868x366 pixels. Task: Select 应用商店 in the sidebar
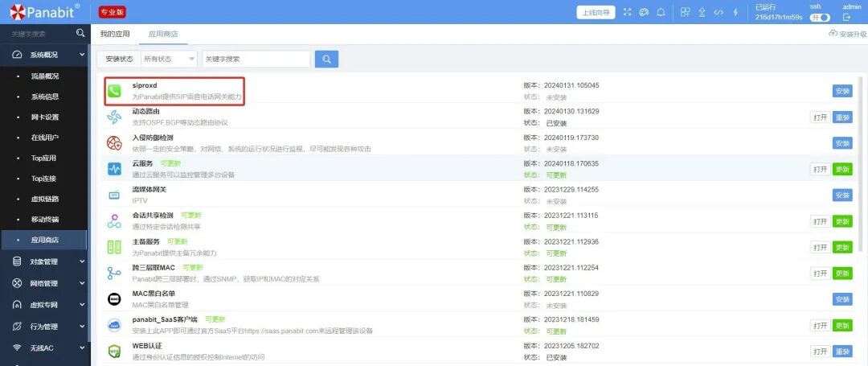(45, 240)
